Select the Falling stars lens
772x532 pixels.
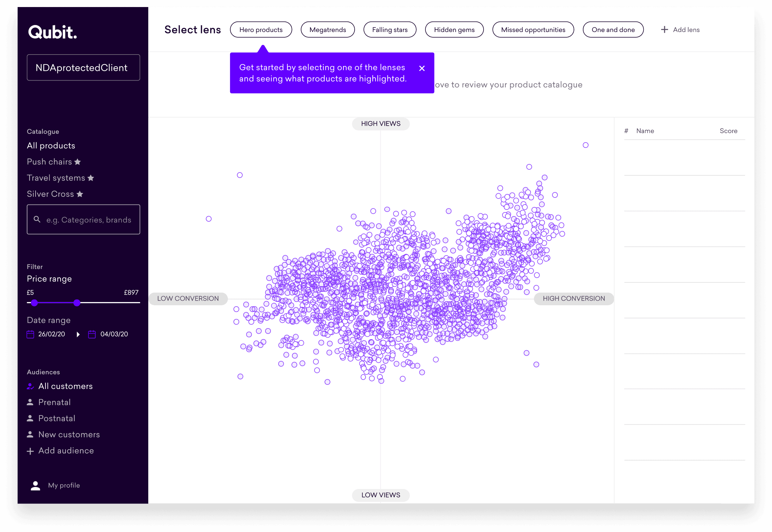click(x=390, y=30)
